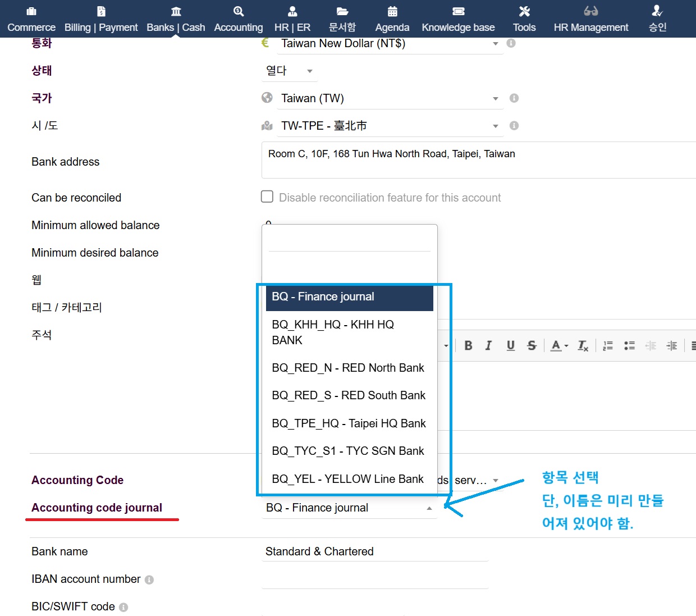
Task: Toggle bold formatting in the notes editor
Action: coord(468,346)
